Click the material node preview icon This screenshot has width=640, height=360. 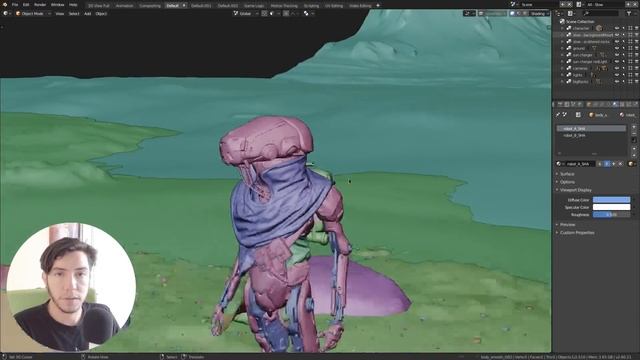point(631,164)
